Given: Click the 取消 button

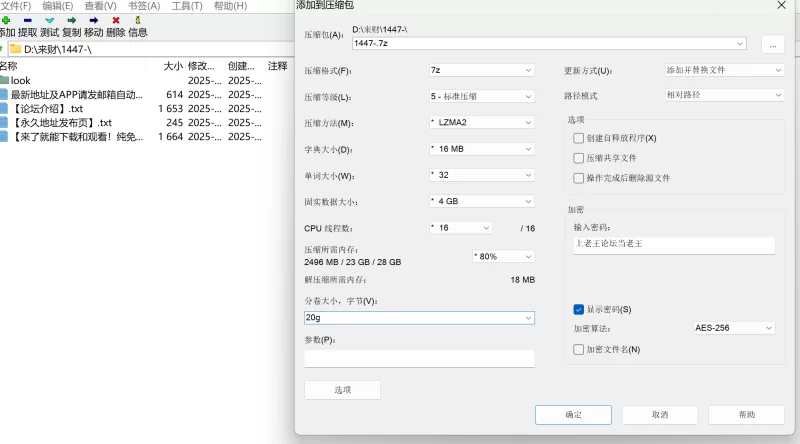Looking at the screenshot, I should pyautogui.click(x=660, y=415).
